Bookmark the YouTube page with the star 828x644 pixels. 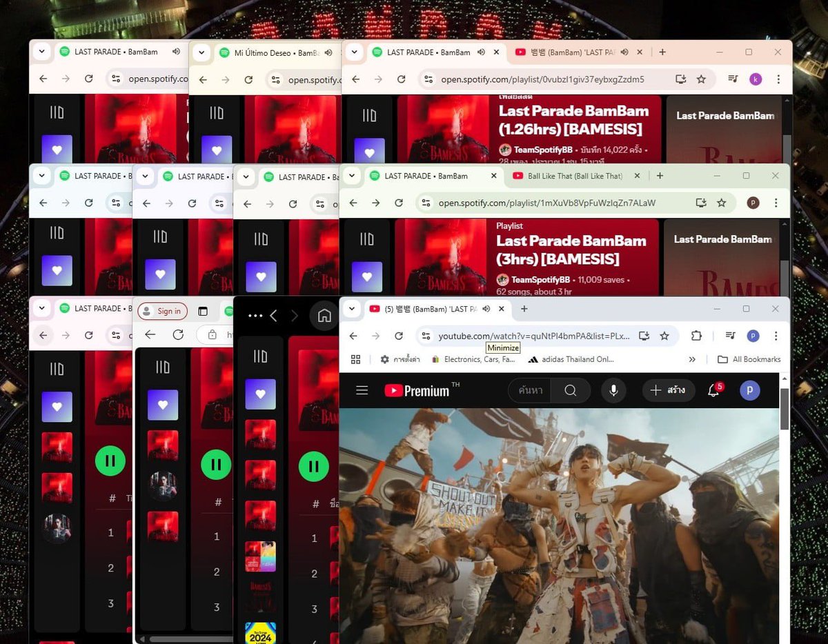(664, 336)
